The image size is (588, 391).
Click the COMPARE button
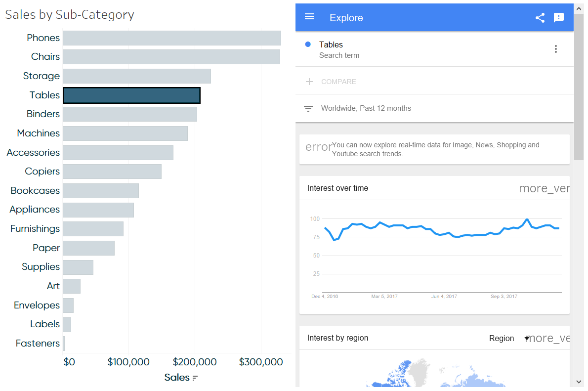[338, 82]
